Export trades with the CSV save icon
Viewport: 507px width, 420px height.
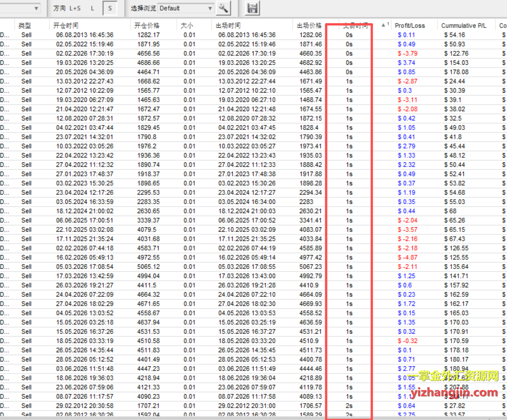pos(252,8)
